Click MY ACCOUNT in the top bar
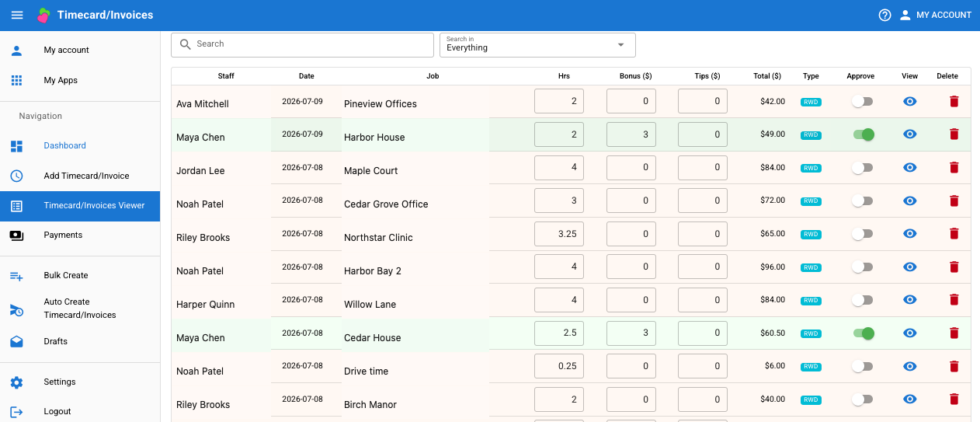980x422 pixels. click(x=936, y=15)
